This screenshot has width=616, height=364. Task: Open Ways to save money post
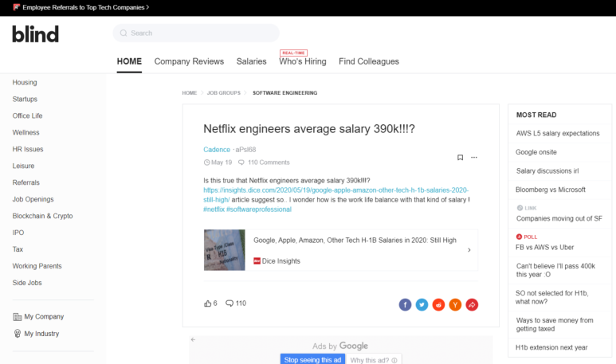(555, 324)
